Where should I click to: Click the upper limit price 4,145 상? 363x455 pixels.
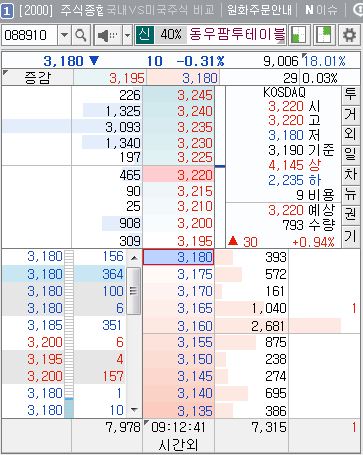coord(294,165)
